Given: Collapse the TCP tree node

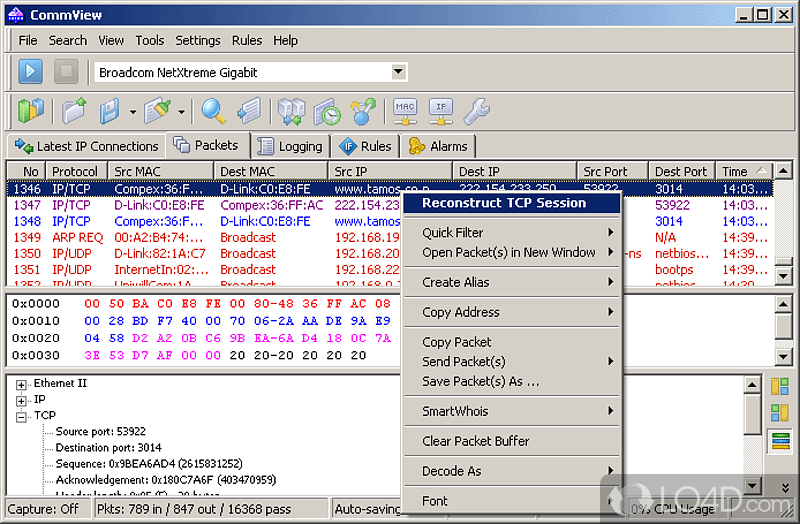Looking at the screenshot, I should (22, 415).
